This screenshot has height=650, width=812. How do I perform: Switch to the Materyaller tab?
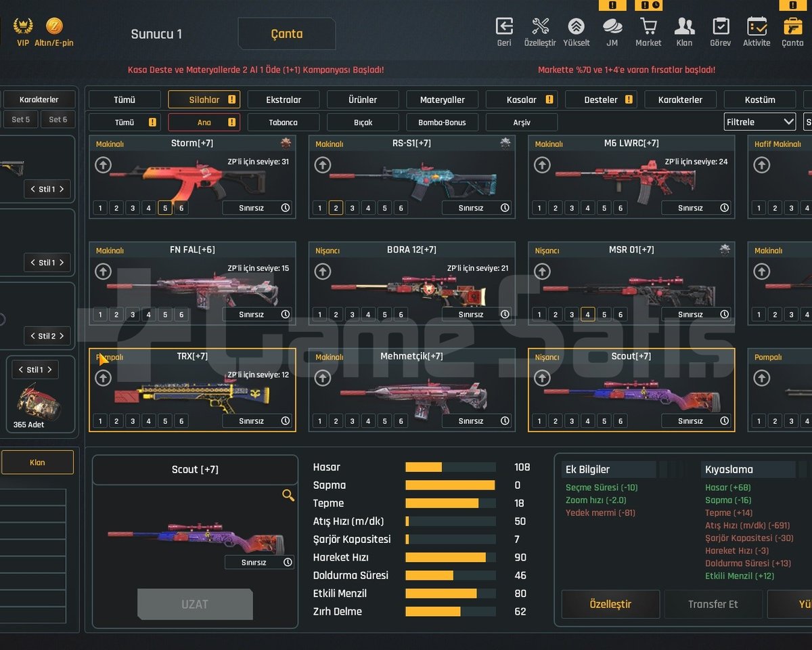click(x=443, y=100)
